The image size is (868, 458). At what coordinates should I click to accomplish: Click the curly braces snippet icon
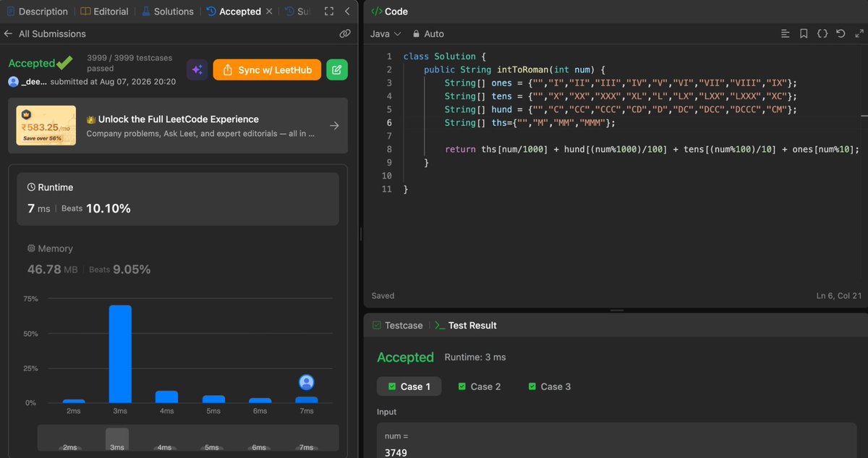pyautogui.click(x=822, y=33)
